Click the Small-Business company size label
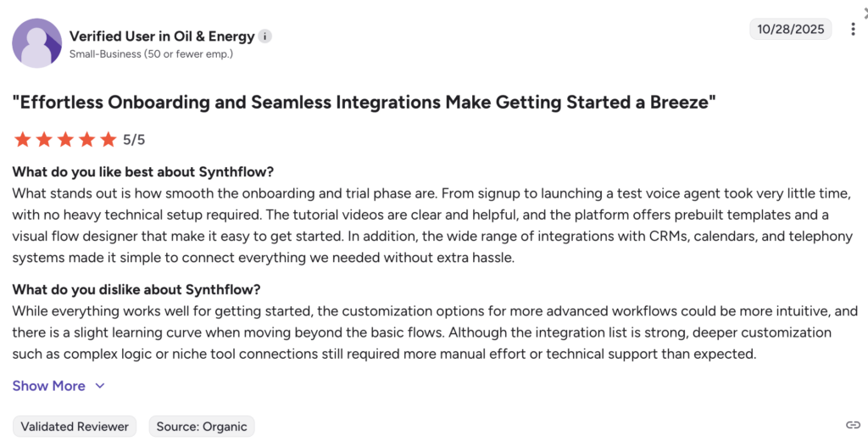This screenshot has width=868, height=441. [151, 54]
